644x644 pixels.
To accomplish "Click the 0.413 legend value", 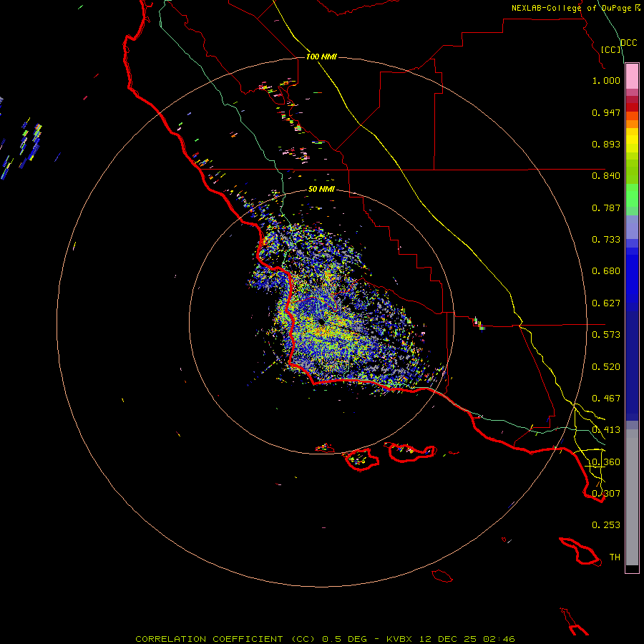I will pos(606,430).
